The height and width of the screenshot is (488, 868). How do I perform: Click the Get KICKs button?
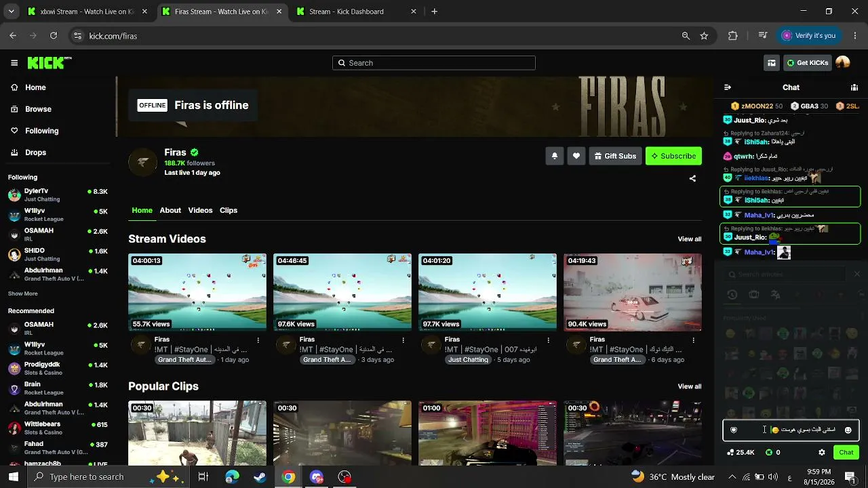pyautogui.click(x=807, y=63)
